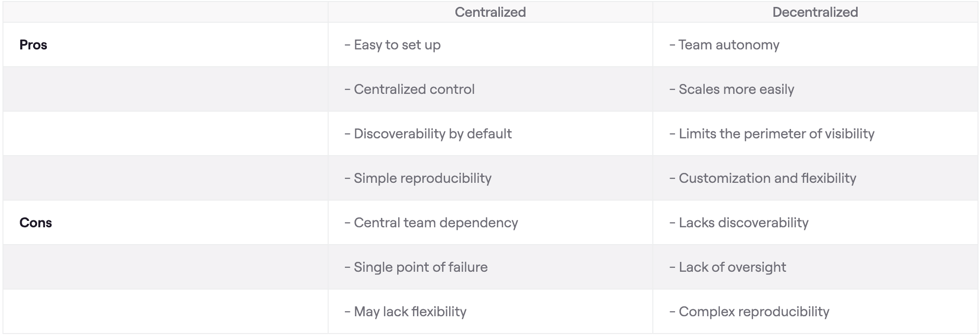
Task: Click the Centralized column header
Action: pos(490,12)
